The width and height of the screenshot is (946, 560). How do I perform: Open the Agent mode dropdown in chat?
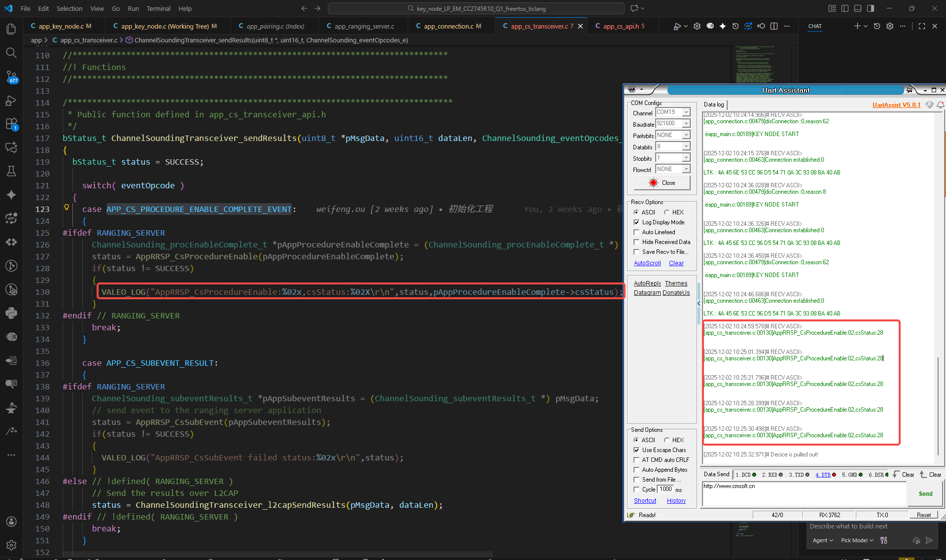[x=823, y=540]
